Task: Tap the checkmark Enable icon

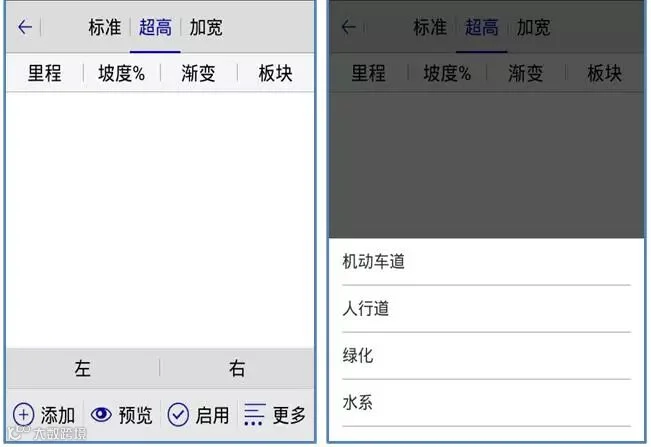Action: 178,415
